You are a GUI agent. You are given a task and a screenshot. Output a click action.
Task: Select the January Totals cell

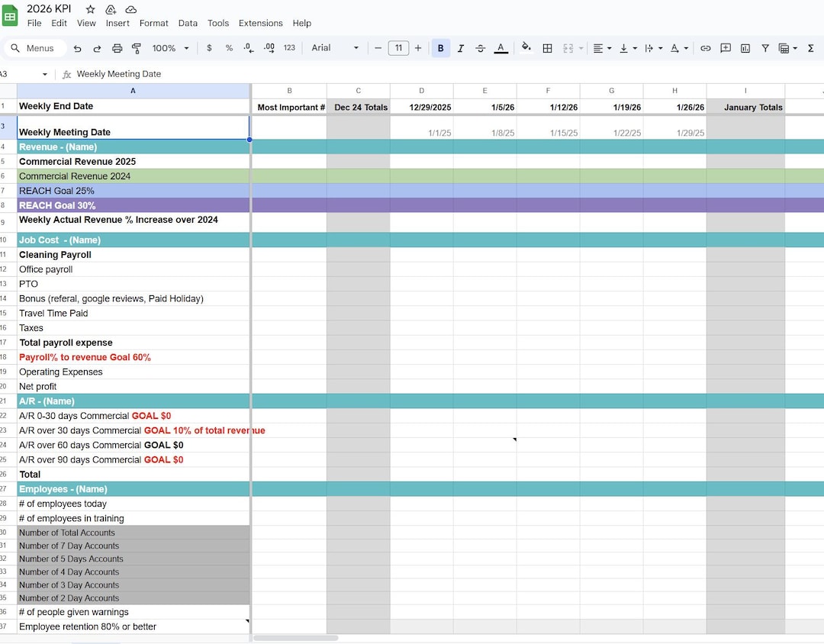[745, 107]
